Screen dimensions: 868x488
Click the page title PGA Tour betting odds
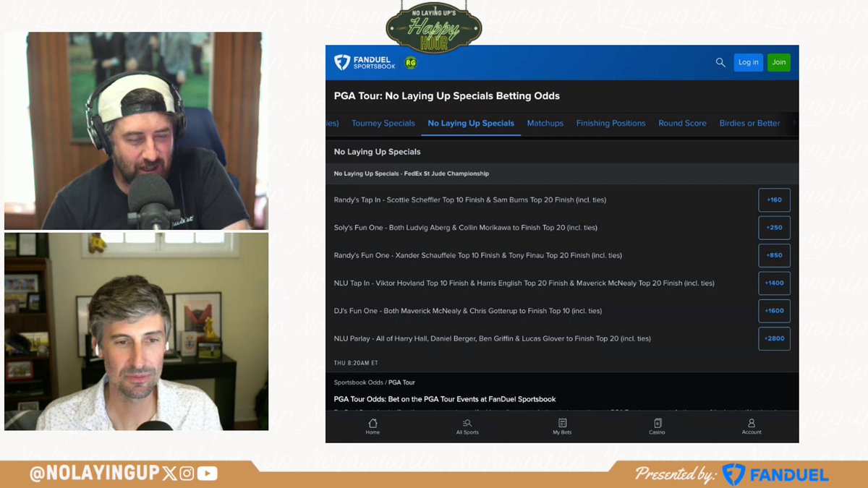coord(446,95)
